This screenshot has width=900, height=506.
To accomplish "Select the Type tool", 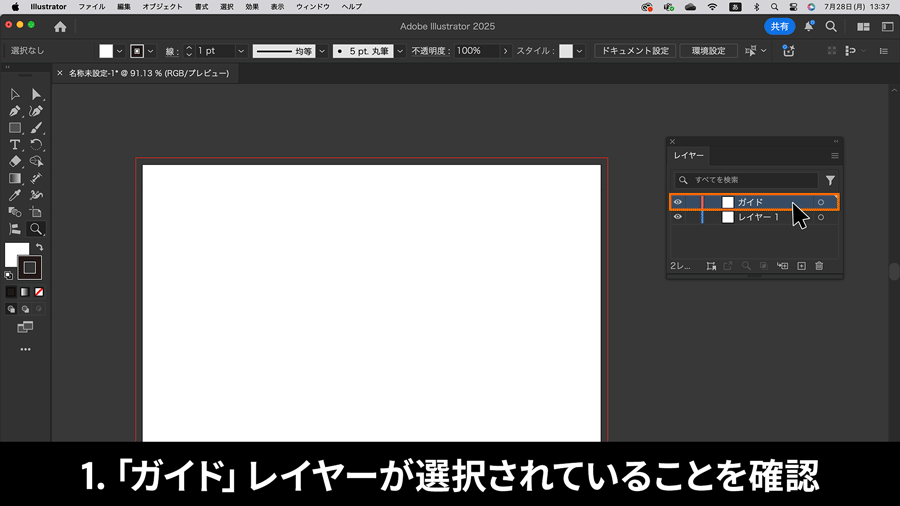I will [15, 145].
